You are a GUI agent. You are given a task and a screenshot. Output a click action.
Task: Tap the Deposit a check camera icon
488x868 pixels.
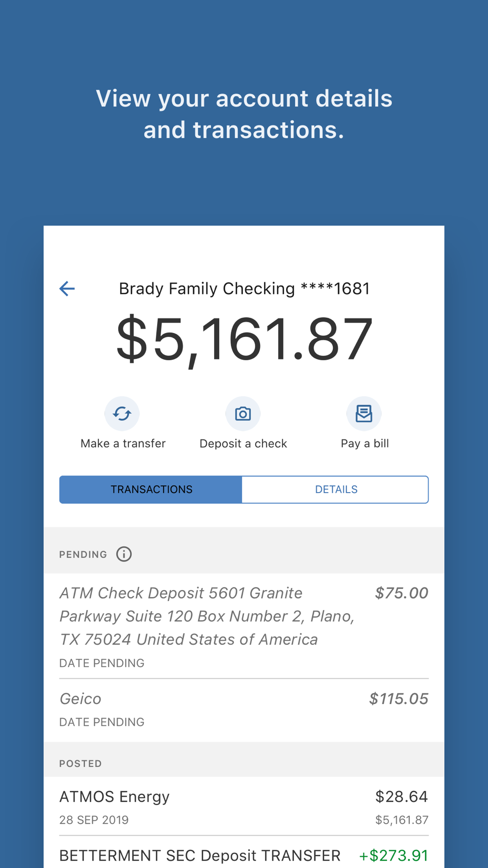coord(243,413)
